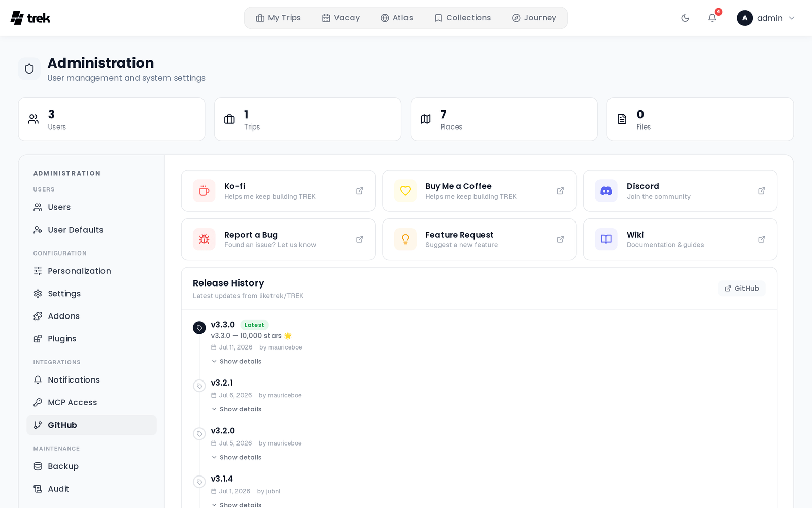Click Report a Bug card title
Screen dimensions: 812x508
click(x=251, y=235)
